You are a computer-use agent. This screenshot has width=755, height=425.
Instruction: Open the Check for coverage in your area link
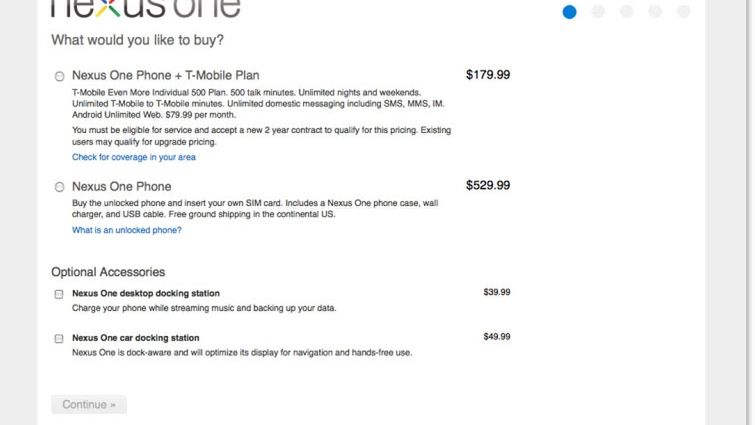click(133, 157)
